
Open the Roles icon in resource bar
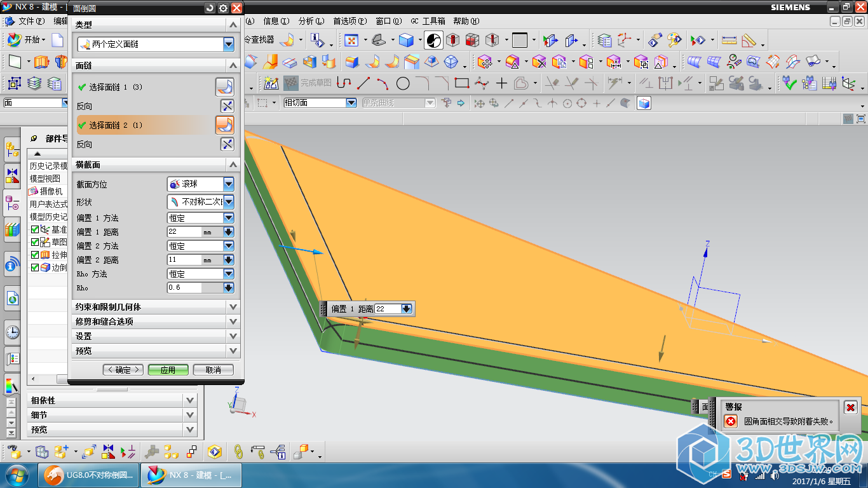click(12, 359)
